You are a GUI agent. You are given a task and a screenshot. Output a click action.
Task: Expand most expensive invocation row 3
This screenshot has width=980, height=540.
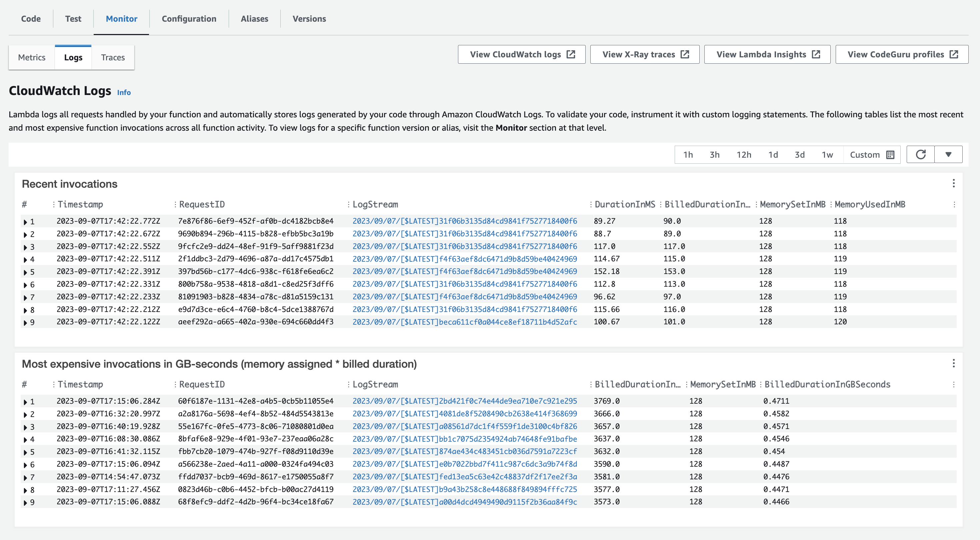pos(25,427)
